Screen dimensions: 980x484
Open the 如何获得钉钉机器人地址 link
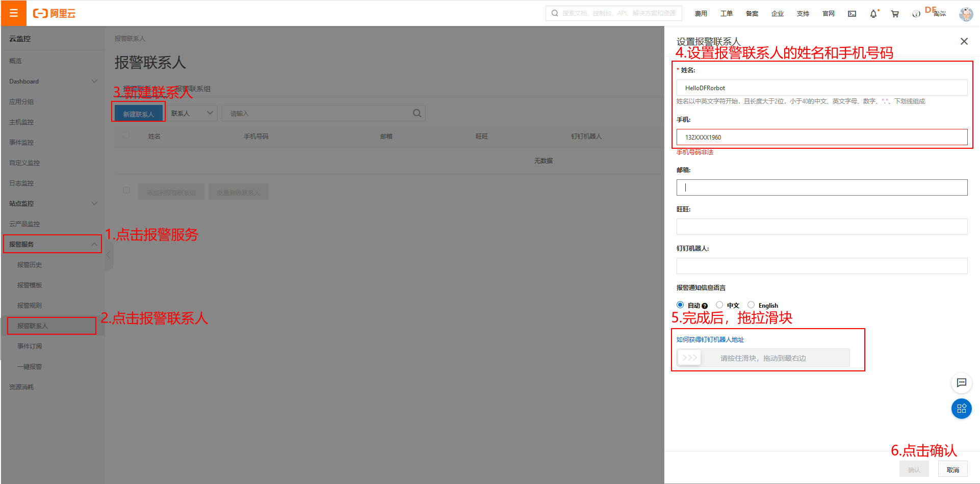click(710, 339)
